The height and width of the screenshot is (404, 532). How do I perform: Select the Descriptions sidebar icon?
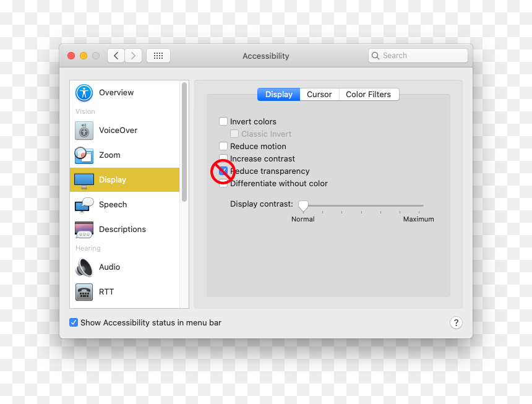pos(84,230)
